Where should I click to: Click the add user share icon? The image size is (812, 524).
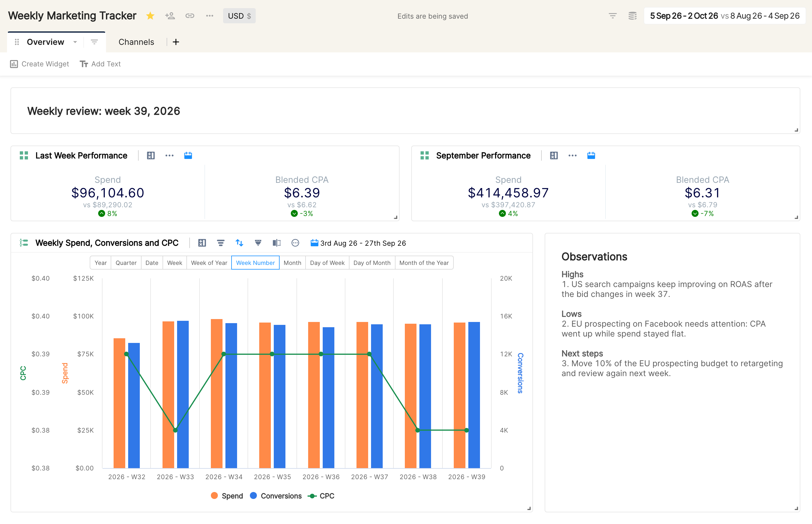coord(170,16)
